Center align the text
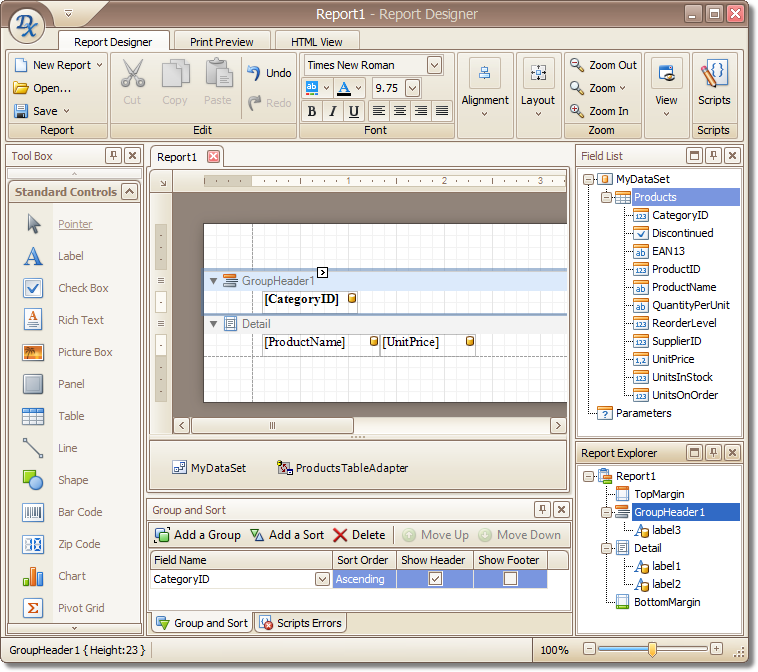758x672 pixels. (400, 111)
